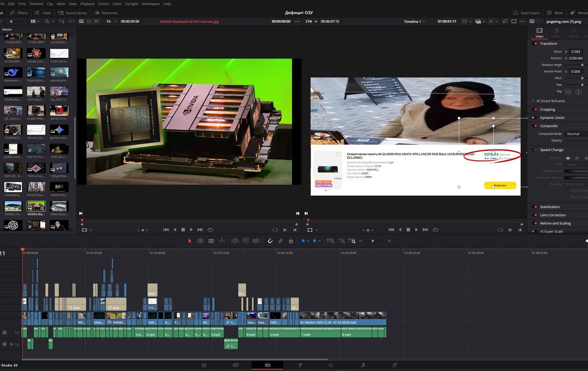Toggle the Transform section enable switch
The width and height of the screenshot is (588, 371).
pyautogui.click(x=535, y=44)
